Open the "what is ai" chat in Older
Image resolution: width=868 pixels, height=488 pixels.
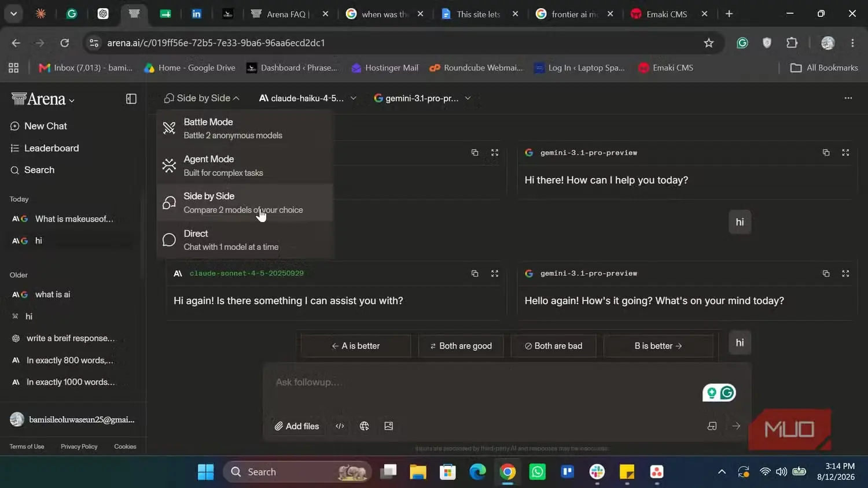coord(72,294)
